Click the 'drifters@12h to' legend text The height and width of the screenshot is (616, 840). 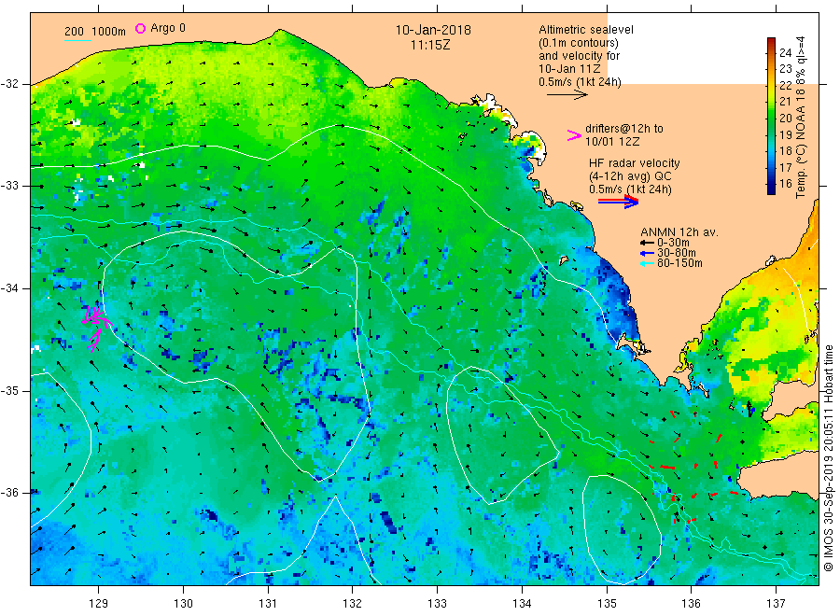point(624,129)
